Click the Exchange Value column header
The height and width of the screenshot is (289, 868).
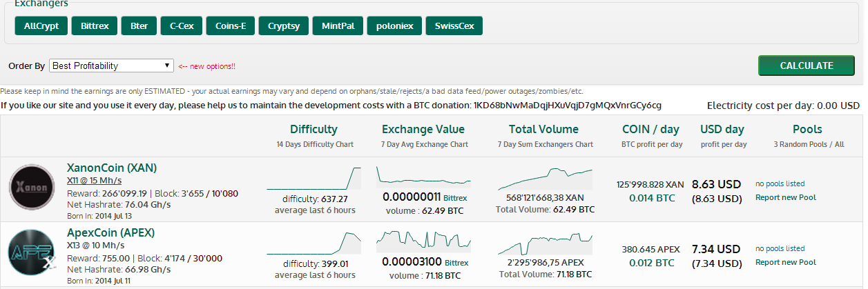tap(423, 129)
